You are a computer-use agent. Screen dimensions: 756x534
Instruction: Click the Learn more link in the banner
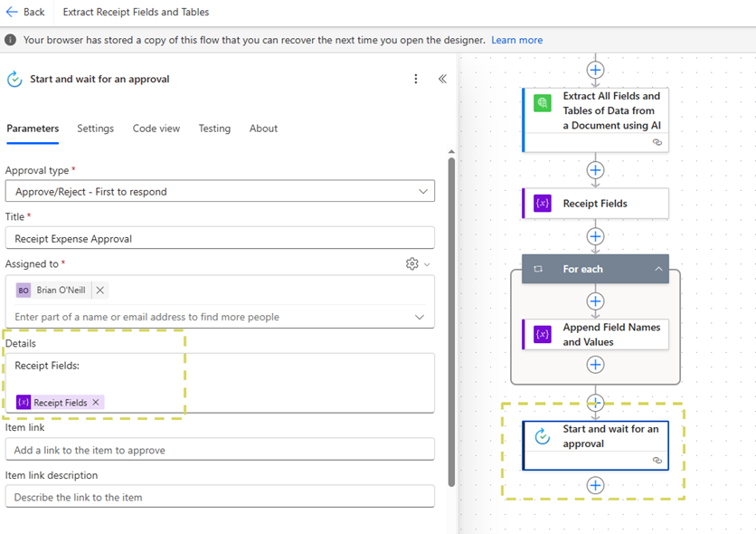516,40
